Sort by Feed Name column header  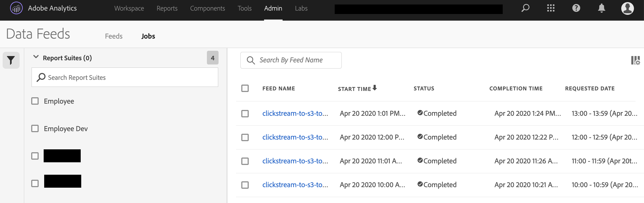point(279,89)
